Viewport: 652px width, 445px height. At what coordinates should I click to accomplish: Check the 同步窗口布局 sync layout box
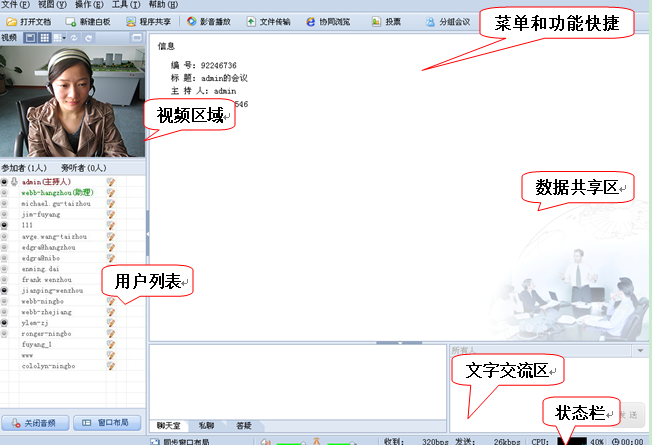154,440
